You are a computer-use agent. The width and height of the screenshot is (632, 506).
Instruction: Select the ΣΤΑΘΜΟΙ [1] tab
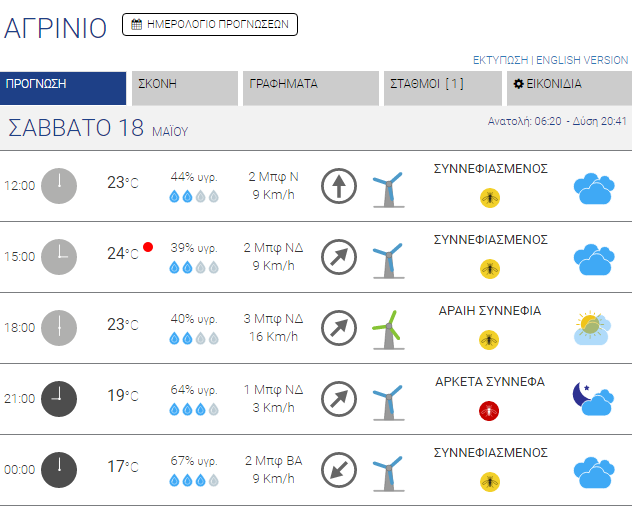pyautogui.click(x=443, y=88)
